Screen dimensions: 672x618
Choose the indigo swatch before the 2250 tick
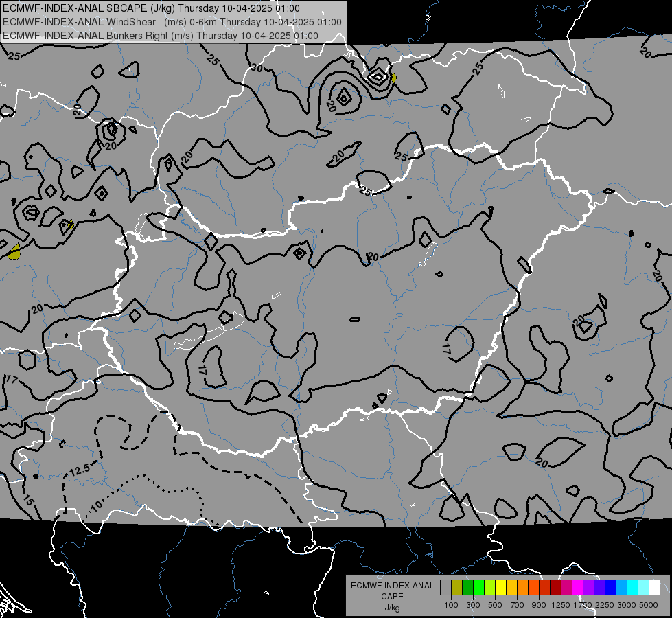(599, 587)
